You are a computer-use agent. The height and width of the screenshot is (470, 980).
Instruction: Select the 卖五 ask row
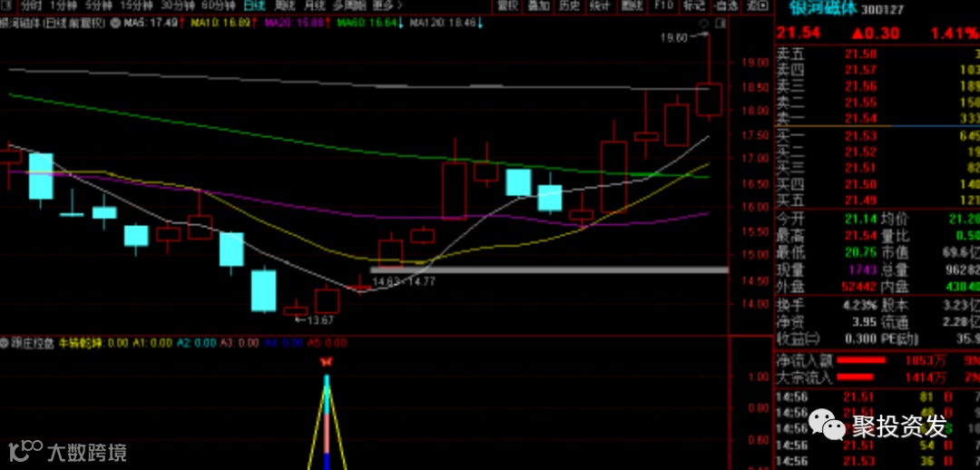pyautogui.click(x=877, y=54)
